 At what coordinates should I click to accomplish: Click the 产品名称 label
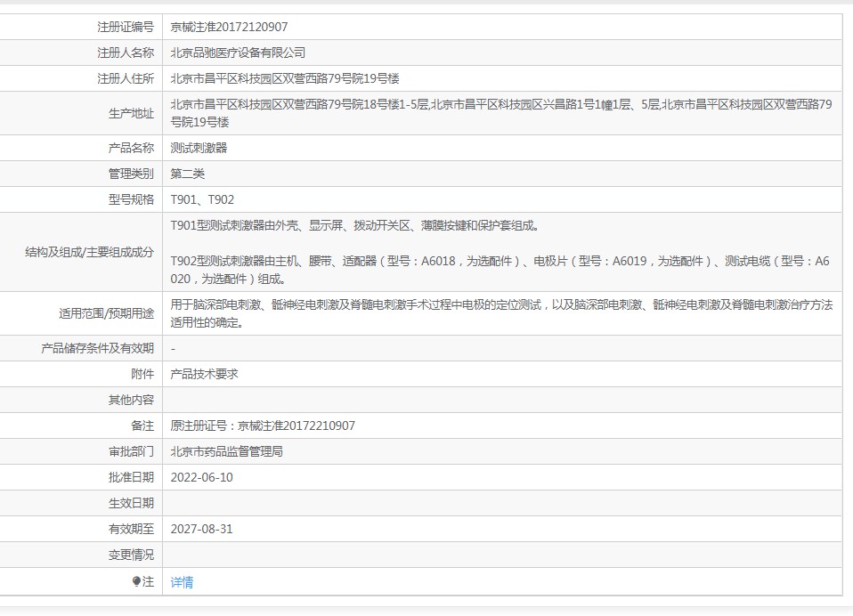coord(131,148)
